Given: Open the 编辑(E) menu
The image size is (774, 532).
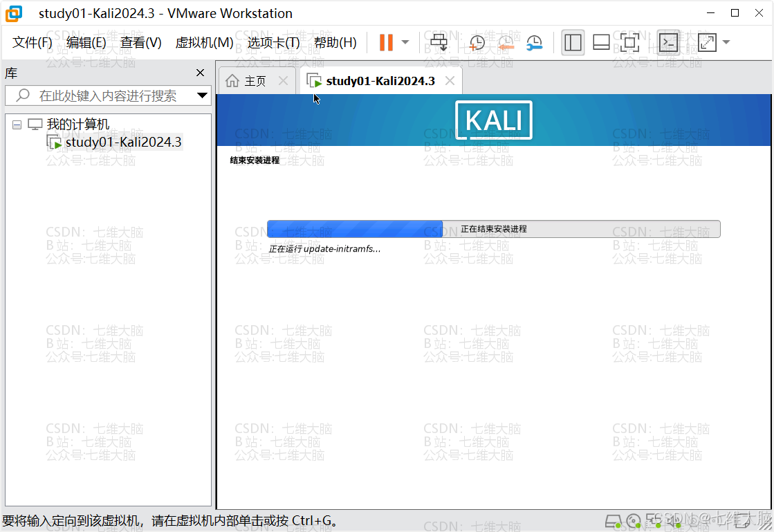Looking at the screenshot, I should [x=86, y=43].
